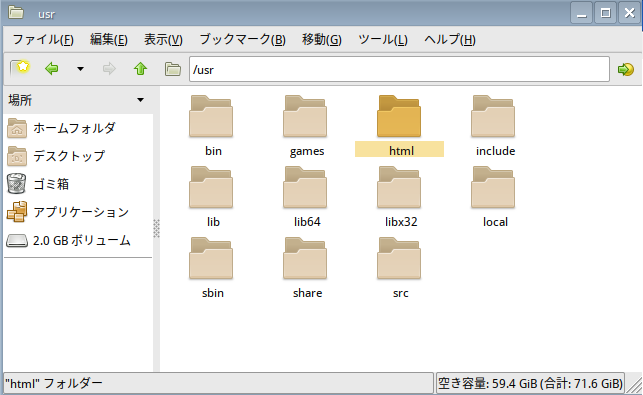This screenshot has width=643, height=395.
Task: Click the side pane divider handle
Action: coord(156,228)
